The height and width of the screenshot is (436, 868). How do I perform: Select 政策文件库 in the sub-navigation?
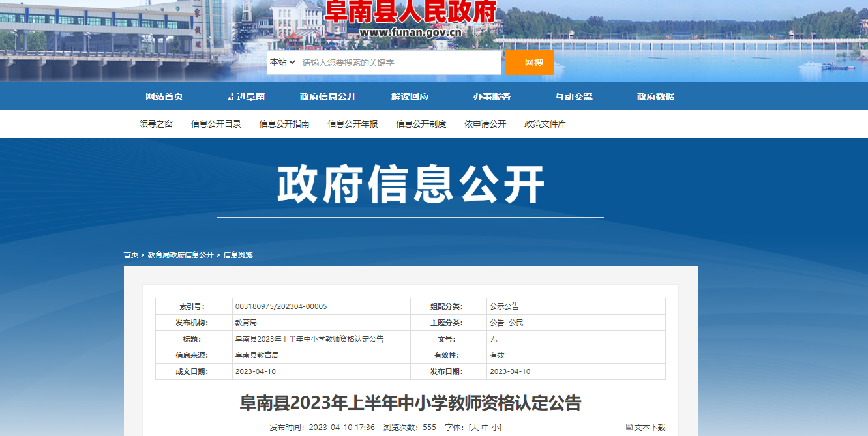point(545,124)
